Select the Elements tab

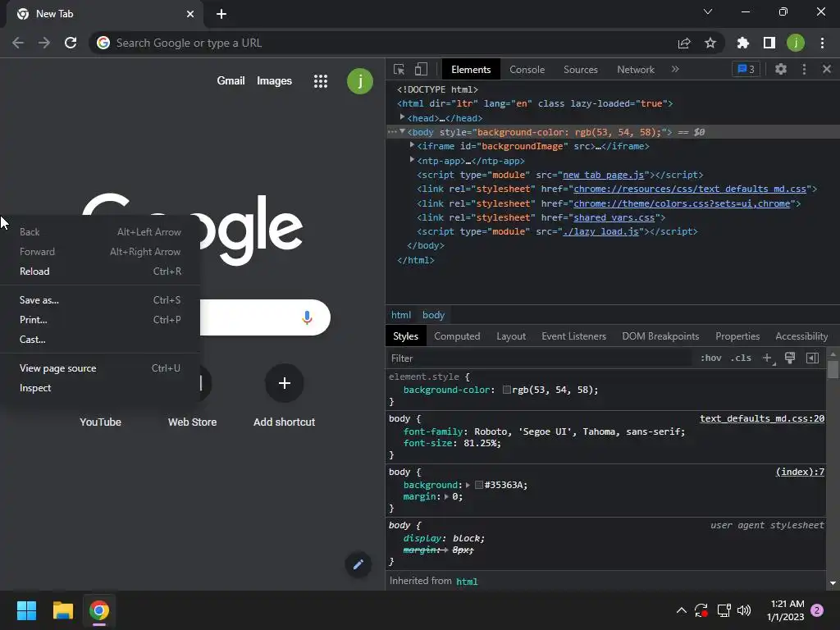click(471, 70)
